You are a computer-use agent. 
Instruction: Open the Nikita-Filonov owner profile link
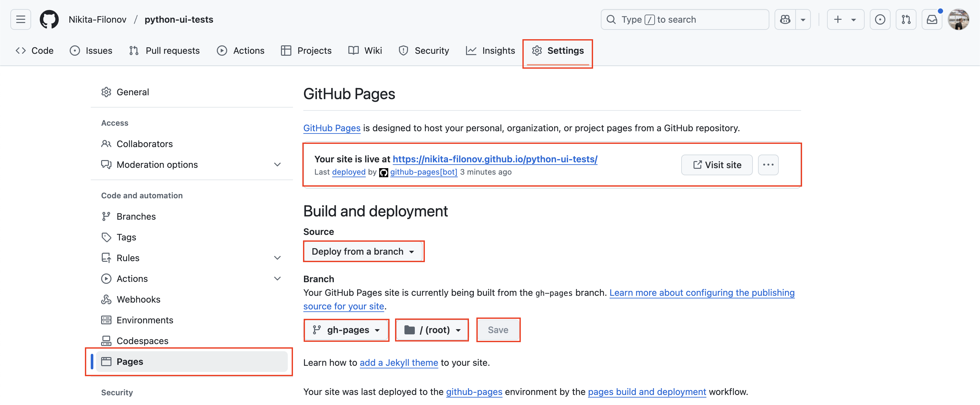coord(98,19)
